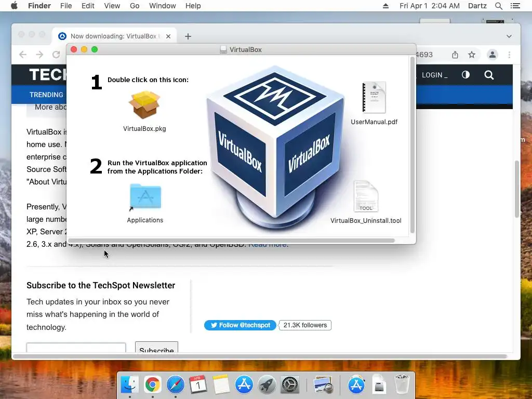The image size is (532, 399).
Task: Open the Window menu
Action: (x=163, y=6)
